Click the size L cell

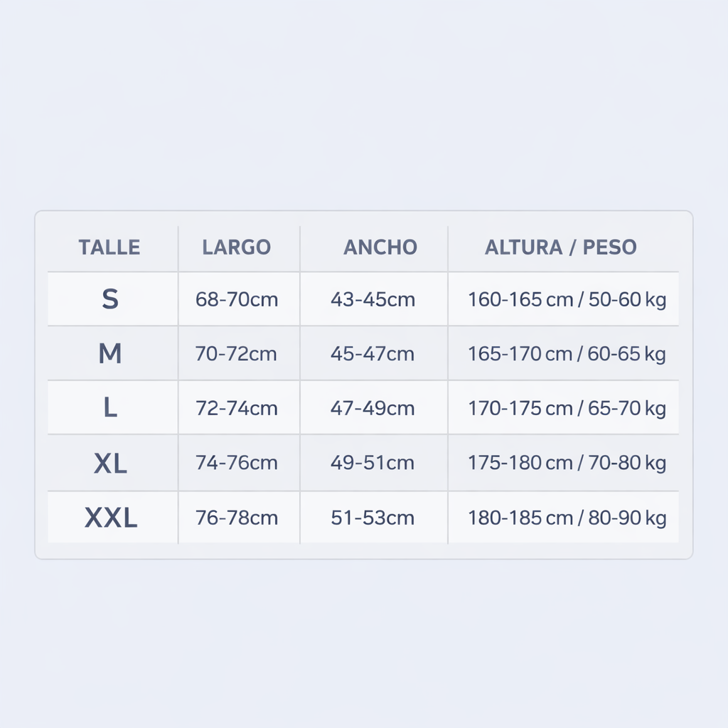click(110, 408)
